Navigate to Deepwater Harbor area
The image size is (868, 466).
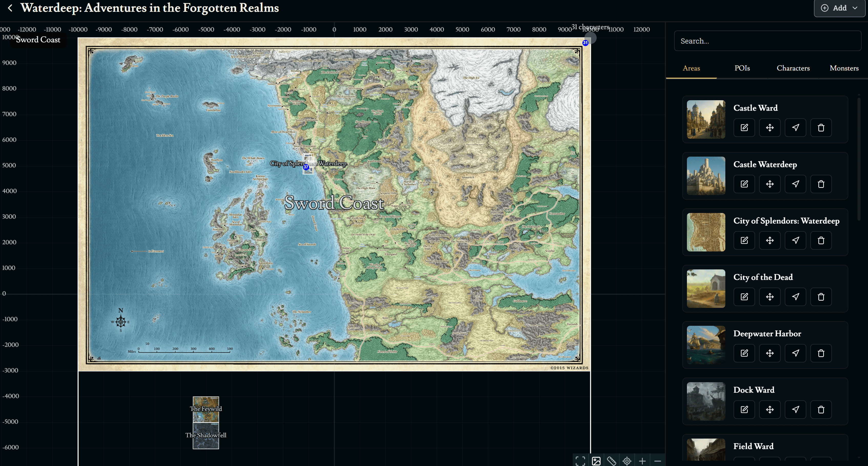point(796,353)
